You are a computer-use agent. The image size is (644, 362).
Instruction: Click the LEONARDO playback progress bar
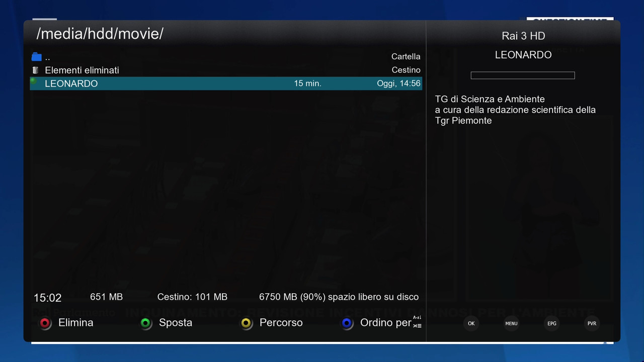523,75
